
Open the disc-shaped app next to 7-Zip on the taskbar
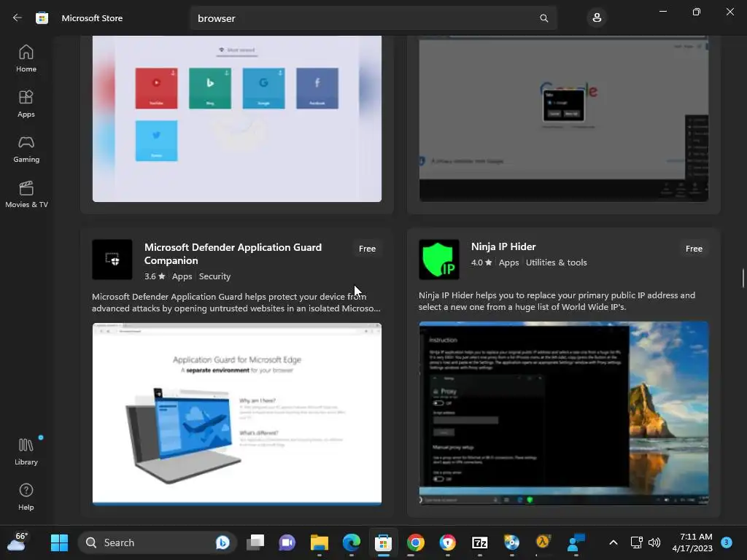coord(511,542)
